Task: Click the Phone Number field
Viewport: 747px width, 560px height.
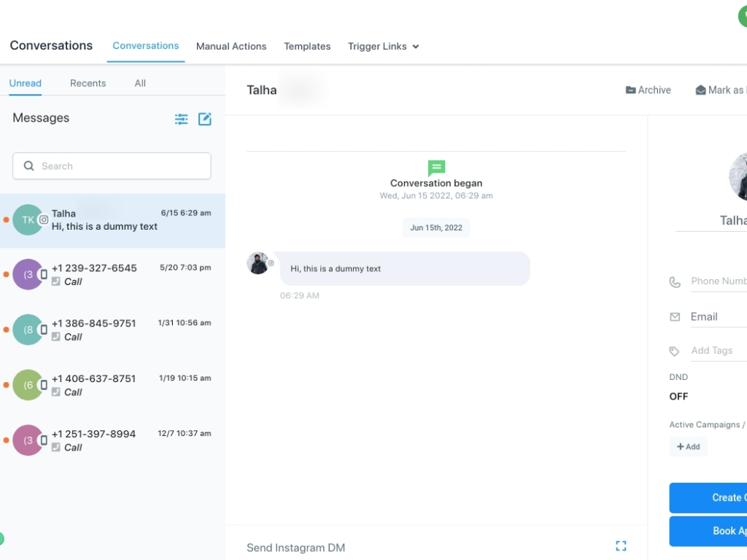Action: (719, 281)
